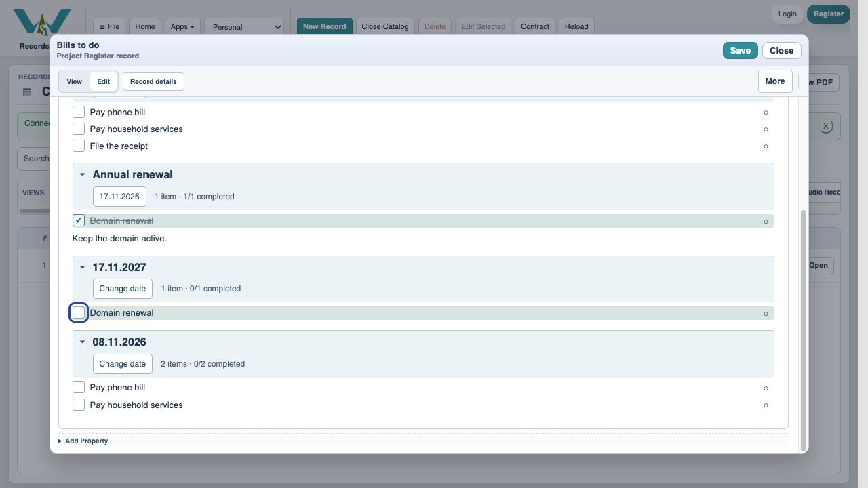
Task: Dismiss the connection banner with its X icon
Action: coord(825,126)
